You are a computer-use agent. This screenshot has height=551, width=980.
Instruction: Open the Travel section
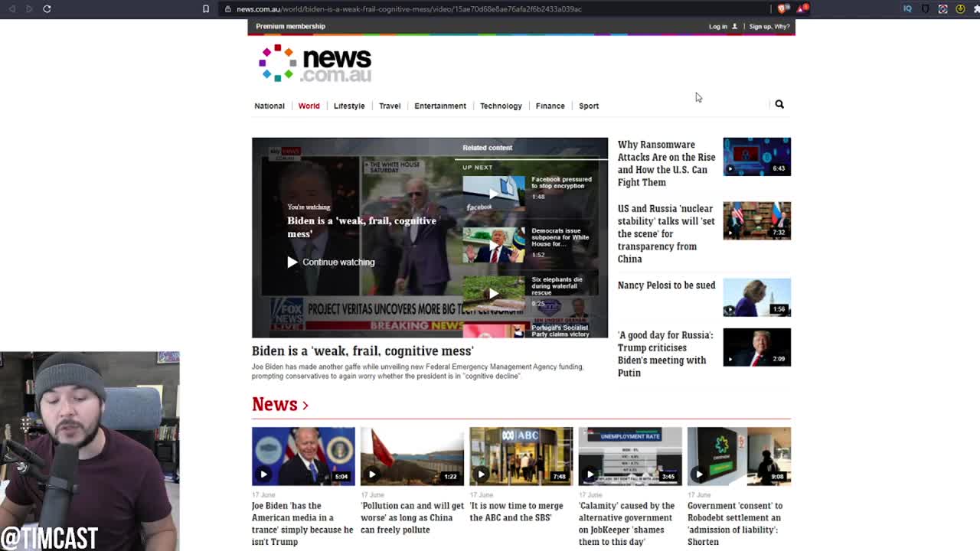(x=390, y=106)
